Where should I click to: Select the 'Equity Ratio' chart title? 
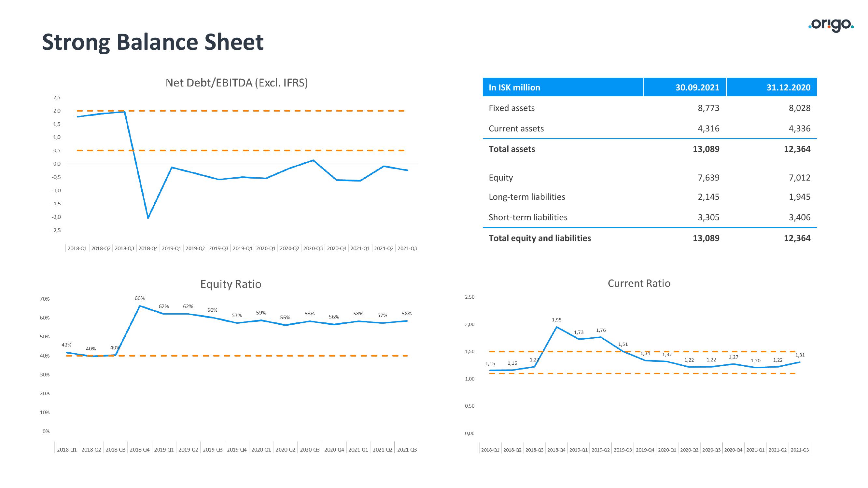pyautogui.click(x=231, y=284)
